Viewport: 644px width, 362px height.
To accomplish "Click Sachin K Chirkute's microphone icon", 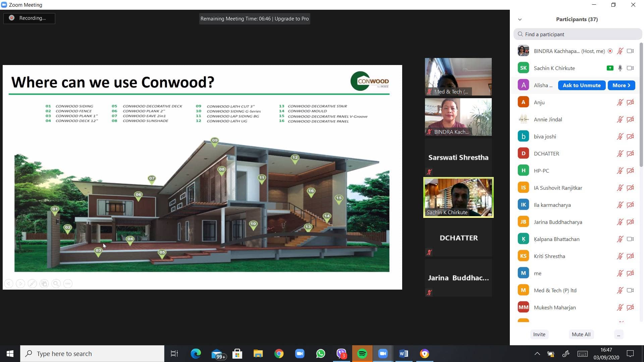I will click(620, 68).
